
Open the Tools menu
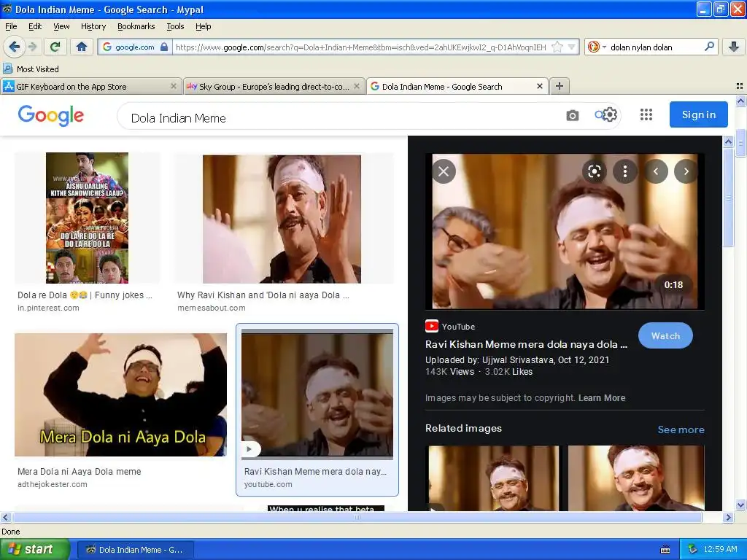pyautogui.click(x=175, y=26)
